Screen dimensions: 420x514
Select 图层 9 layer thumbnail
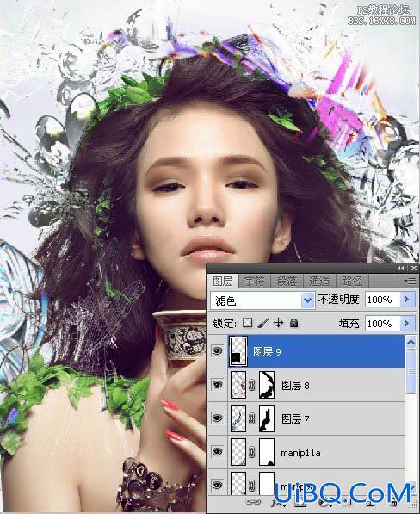click(238, 351)
